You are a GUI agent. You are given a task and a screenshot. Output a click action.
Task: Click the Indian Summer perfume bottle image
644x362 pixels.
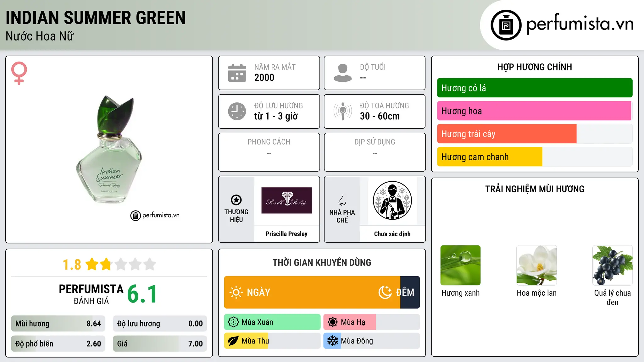[x=109, y=150]
